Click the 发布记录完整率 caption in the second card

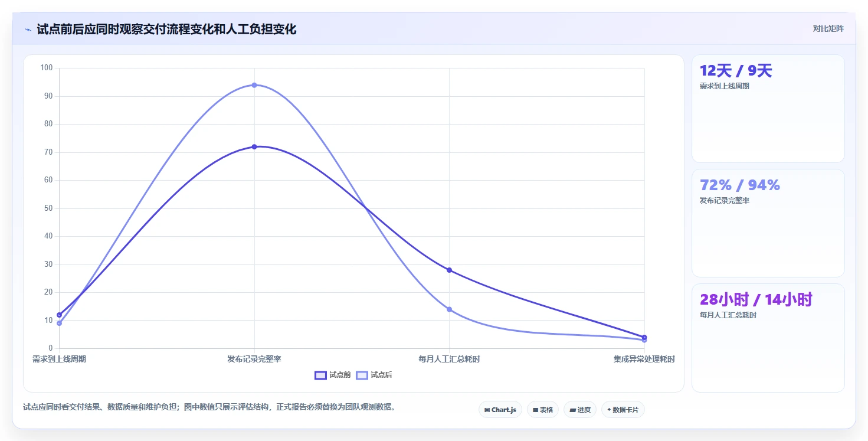point(725,201)
